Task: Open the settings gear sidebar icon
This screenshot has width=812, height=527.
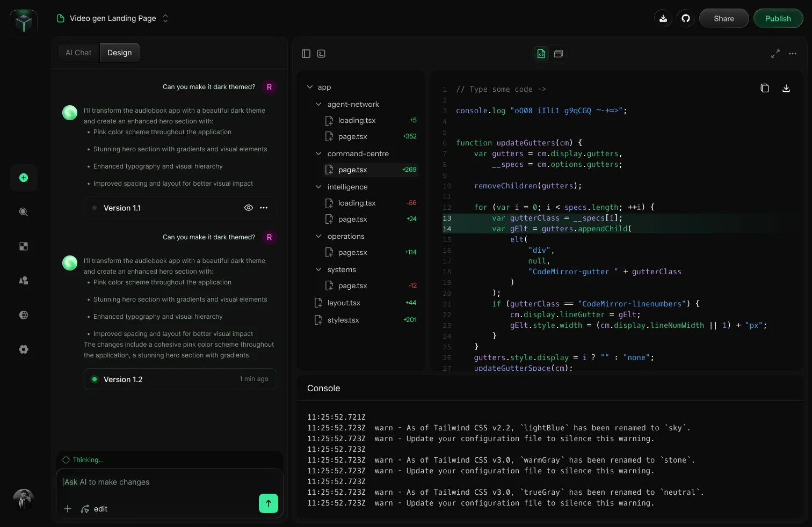Action: (x=24, y=349)
